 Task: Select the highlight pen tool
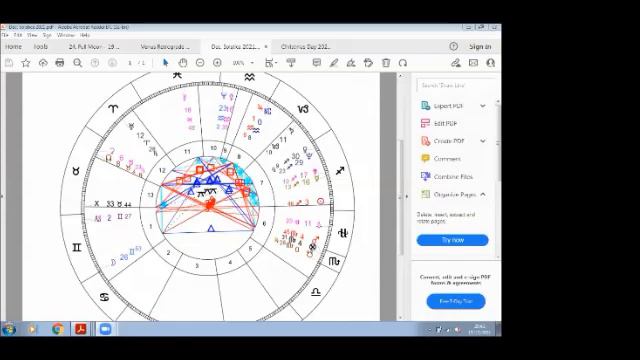click(x=334, y=63)
